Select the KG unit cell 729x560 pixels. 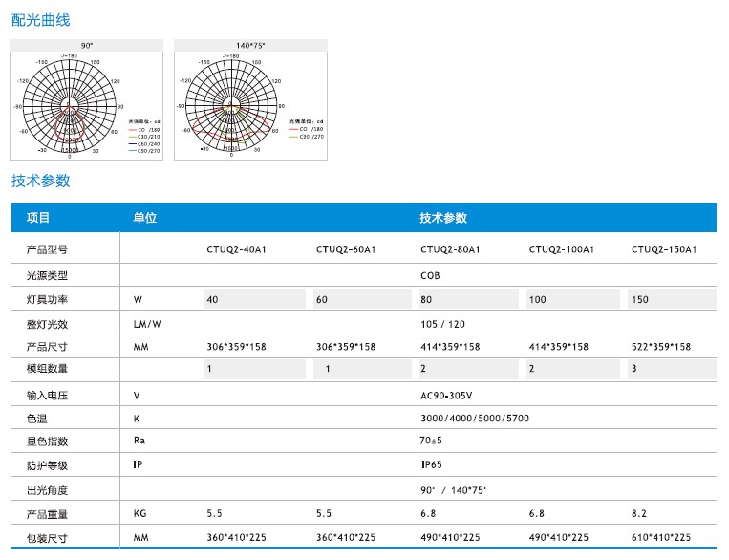click(139, 513)
